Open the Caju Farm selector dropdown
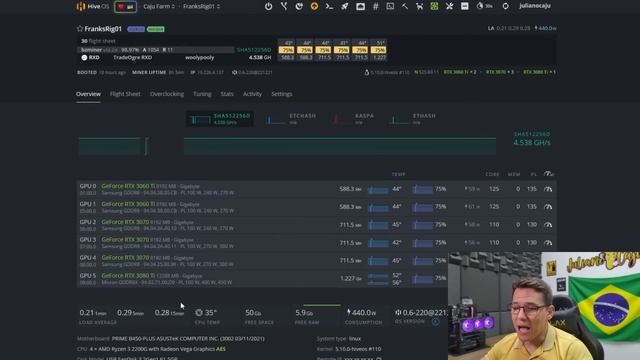Image resolution: width=640 pixels, height=360 pixels. [159, 6]
